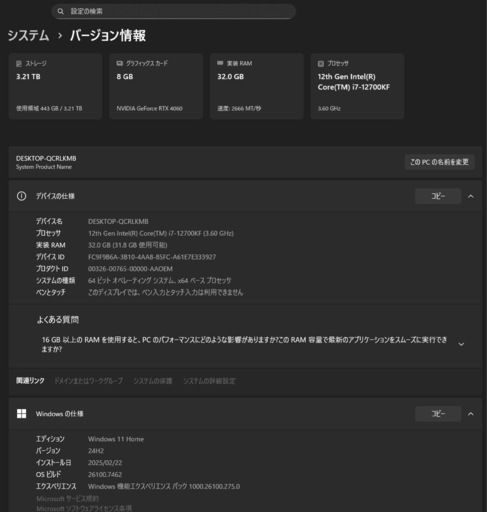Select the エクスペリエンス pack value
The image size is (487, 512).
coord(164,486)
